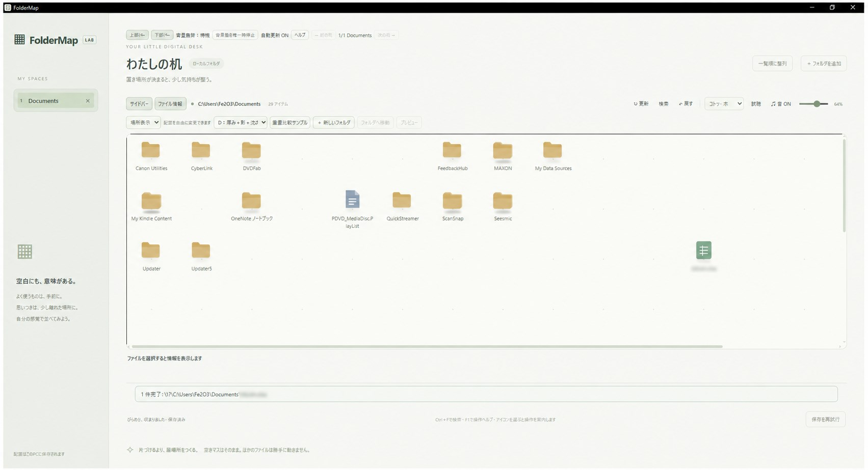The width and height of the screenshot is (868, 470).
Task: Click the 一覧順に整列 arrange button
Action: (772, 64)
